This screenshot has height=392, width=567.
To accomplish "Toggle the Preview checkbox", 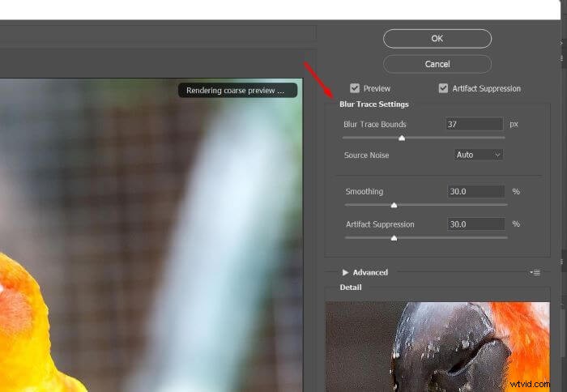I will tap(355, 88).
